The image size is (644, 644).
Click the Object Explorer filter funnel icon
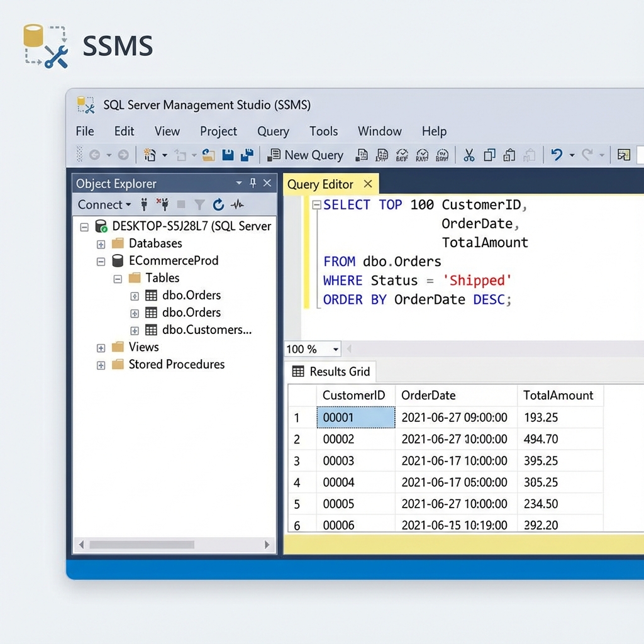199,204
